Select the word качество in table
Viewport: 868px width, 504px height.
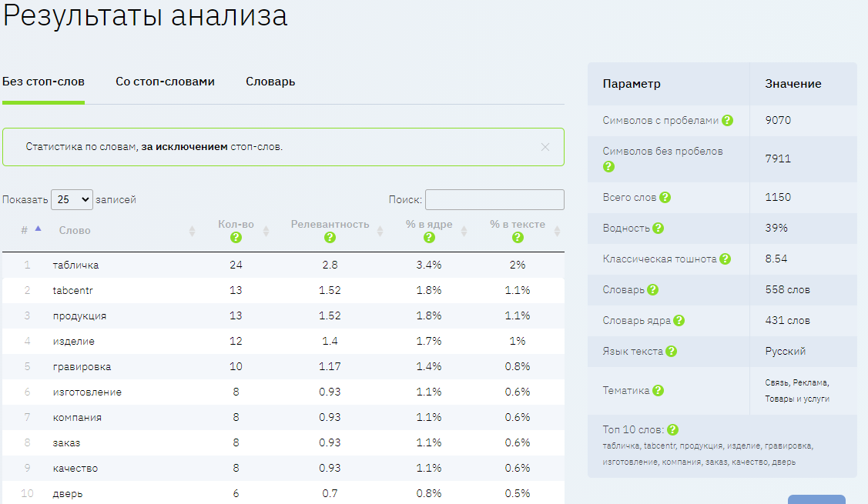pos(75,469)
